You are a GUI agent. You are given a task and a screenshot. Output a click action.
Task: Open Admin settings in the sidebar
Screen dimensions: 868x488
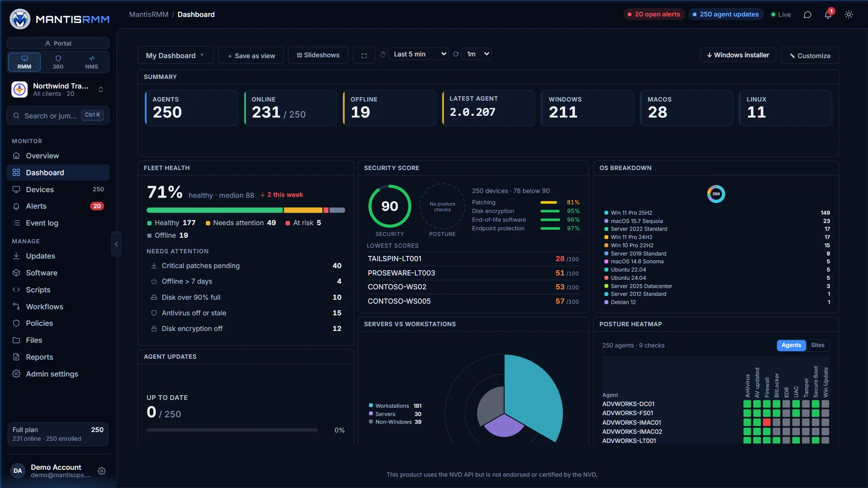(x=58, y=374)
